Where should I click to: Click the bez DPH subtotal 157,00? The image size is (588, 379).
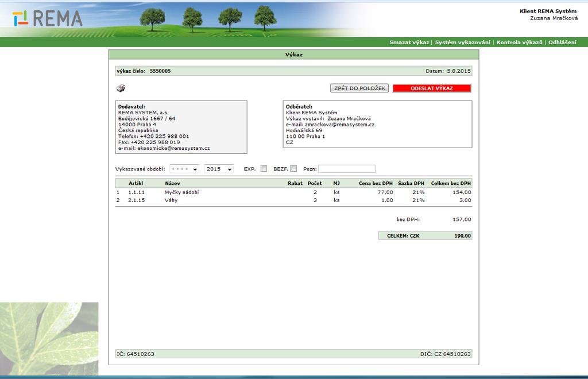tap(462, 219)
